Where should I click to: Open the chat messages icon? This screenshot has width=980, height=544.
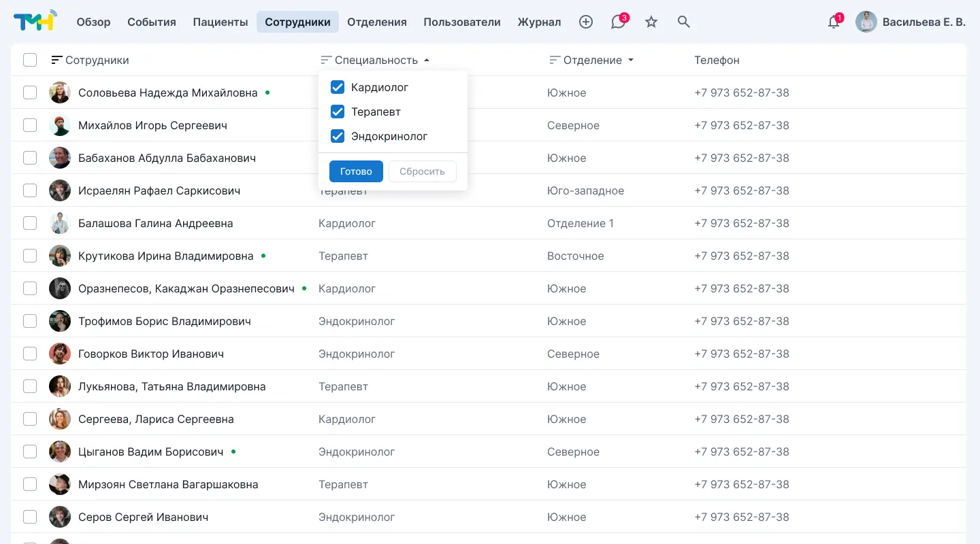(x=618, y=22)
